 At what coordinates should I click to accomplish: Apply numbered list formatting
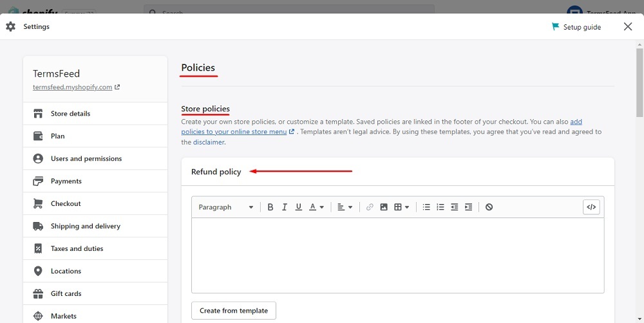pos(440,207)
